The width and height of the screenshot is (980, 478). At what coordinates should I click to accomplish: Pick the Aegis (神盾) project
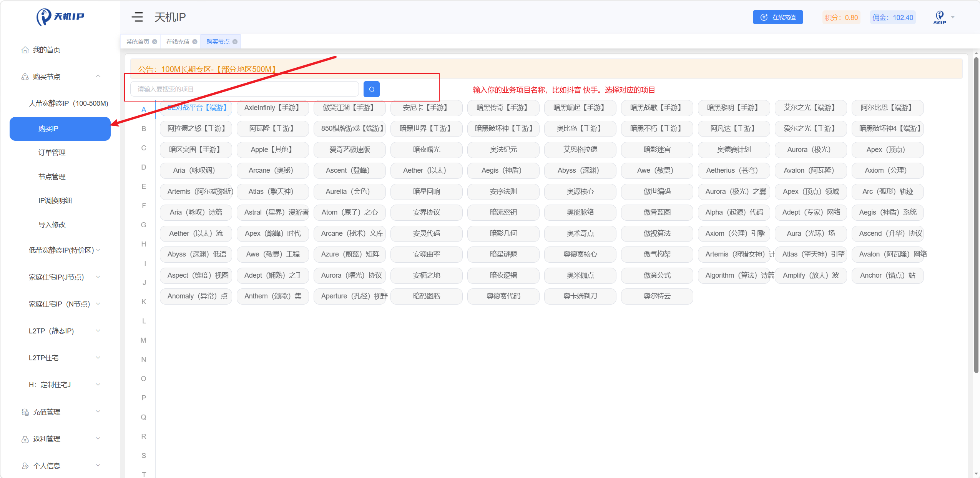click(503, 171)
